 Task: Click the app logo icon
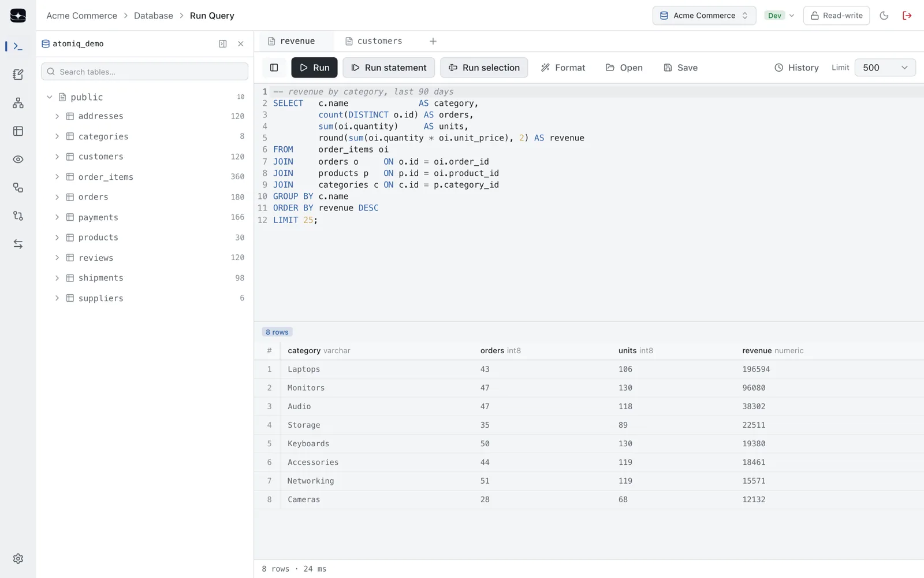coord(18,16)
